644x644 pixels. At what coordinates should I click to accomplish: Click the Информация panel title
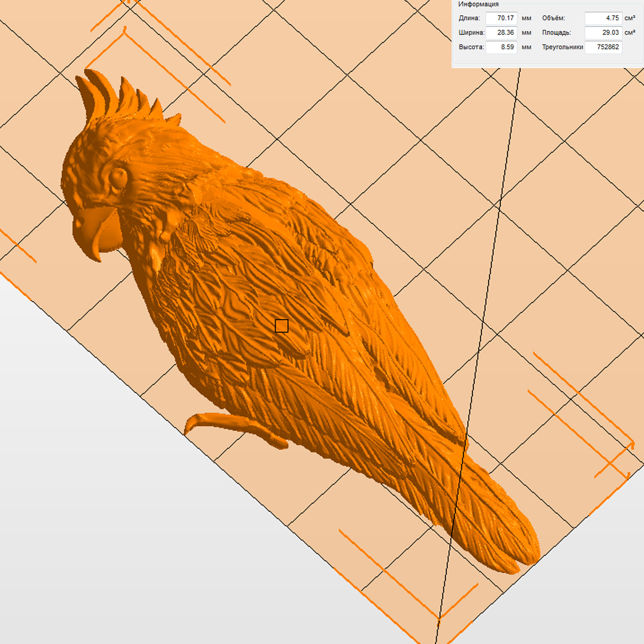pyautogui.click(x=478, y=4)
